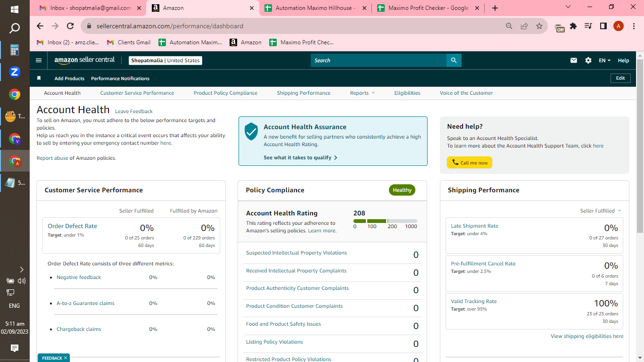The width and height of the screenshot is (644, 362).
Task: Open the Seller Central mail messages icon
Action: coord(574,60)
